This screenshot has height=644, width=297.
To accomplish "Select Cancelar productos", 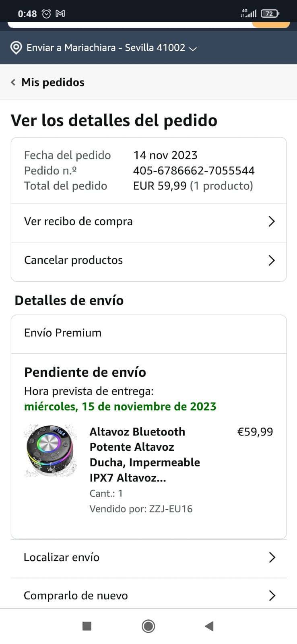I will point(74,260).
